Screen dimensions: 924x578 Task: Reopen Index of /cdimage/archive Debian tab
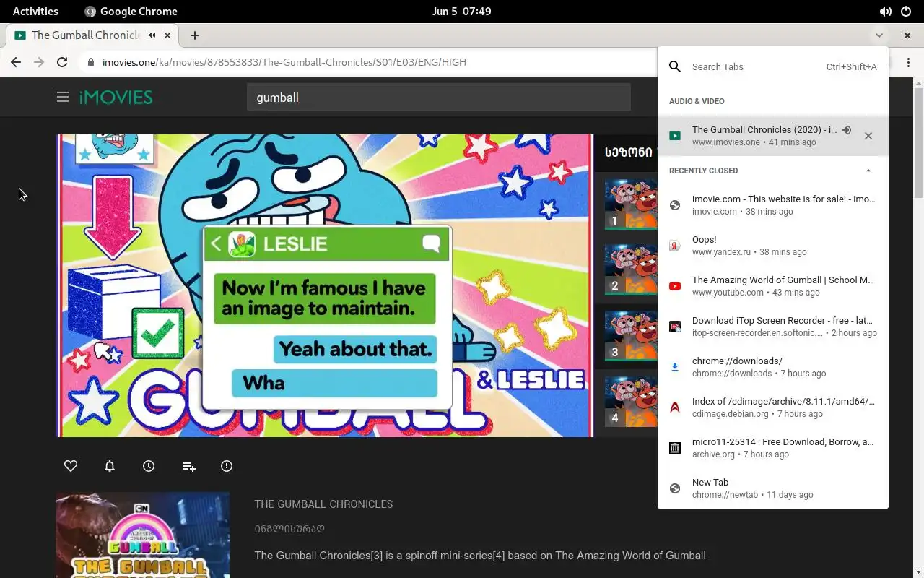click(773, 407)
